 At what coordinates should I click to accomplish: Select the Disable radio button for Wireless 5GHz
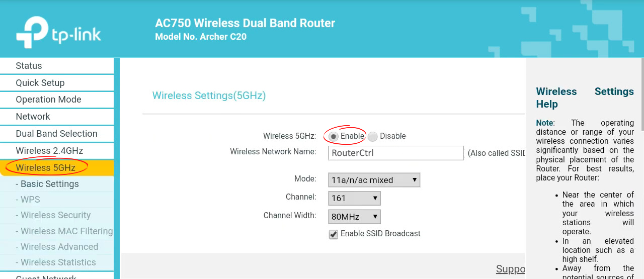[x=372, y=136]
